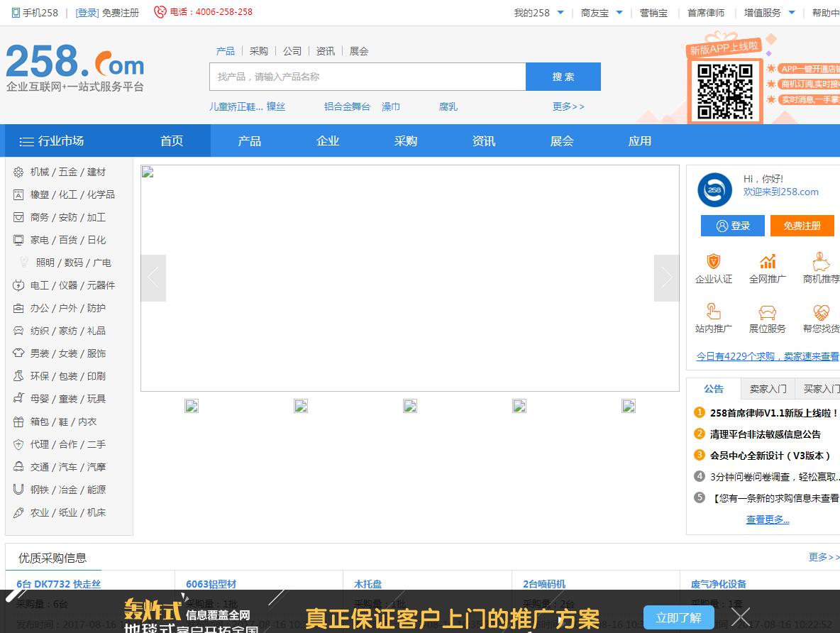Select 展会 search category tab
This screenshot has height=633, width=840.
coord(359,51)
